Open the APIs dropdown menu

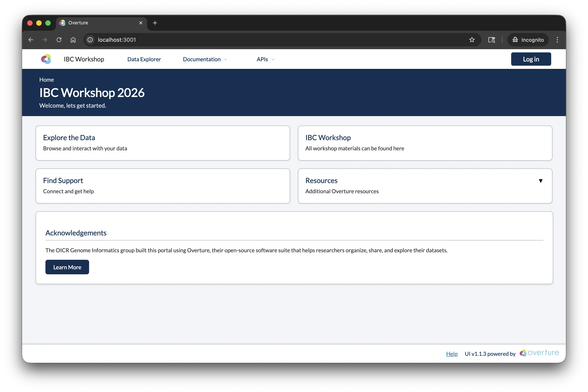(265, 59)
